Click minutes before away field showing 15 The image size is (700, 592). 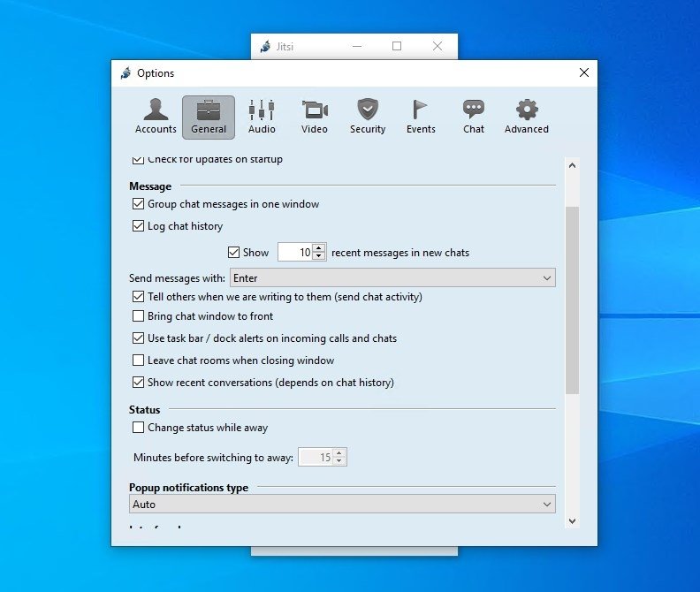click(x=316, y=457)
